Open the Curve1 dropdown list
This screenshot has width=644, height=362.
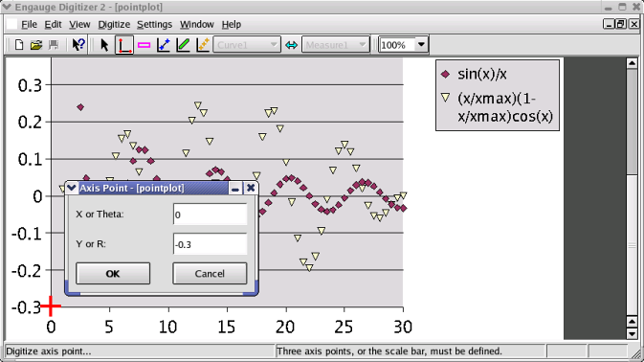point(247,45)
